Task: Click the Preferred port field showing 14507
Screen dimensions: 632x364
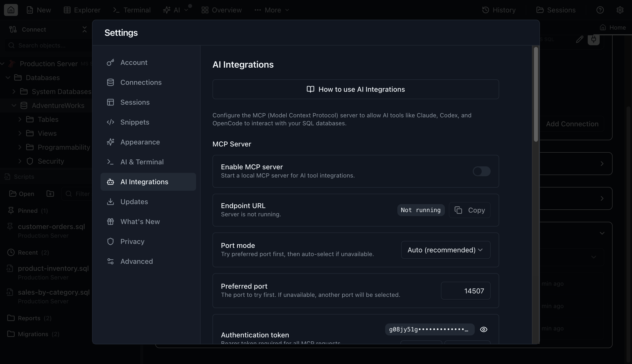Action: click(x=466, y=290)
